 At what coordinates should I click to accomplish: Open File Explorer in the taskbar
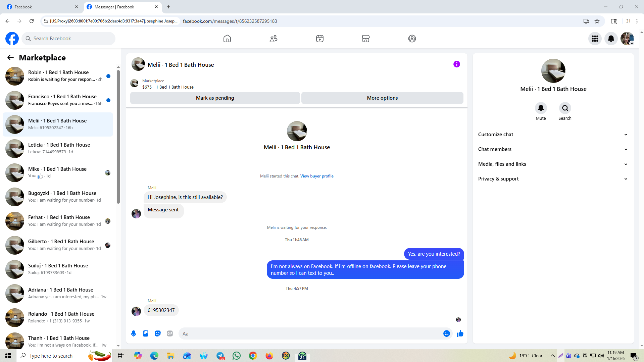[171, 356]
